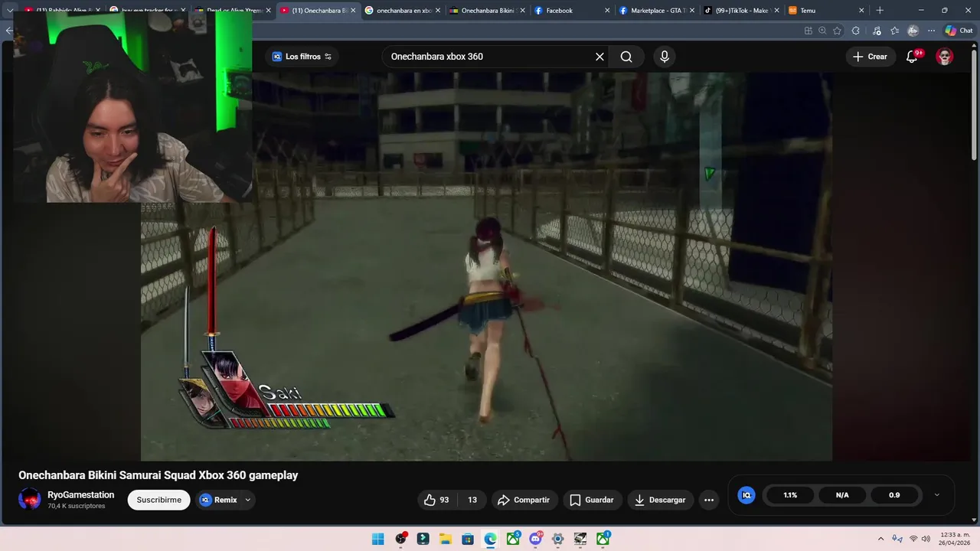Screen dimensions: 980x551
Task: Open browser zoom magnifier icon
Action: 822,31
